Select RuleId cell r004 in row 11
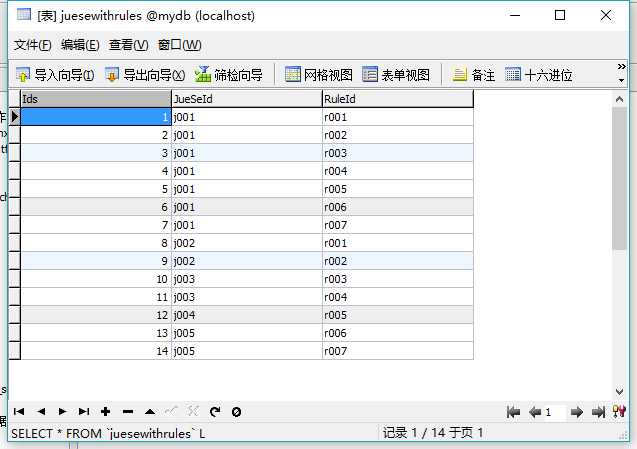The width and height of the screenshot is (637, 449). point(398,297)
